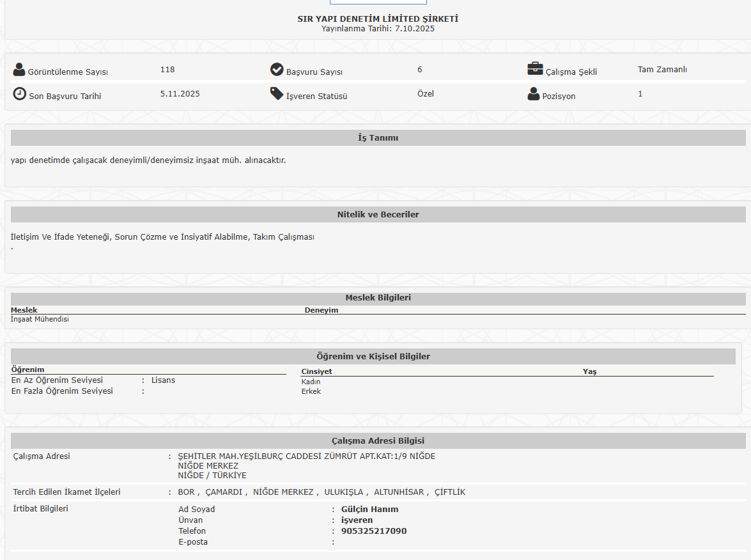Click the company name SIR YAPI DENETİM heading
This screenshot has width=751, height=560.
tap(378, 19)
